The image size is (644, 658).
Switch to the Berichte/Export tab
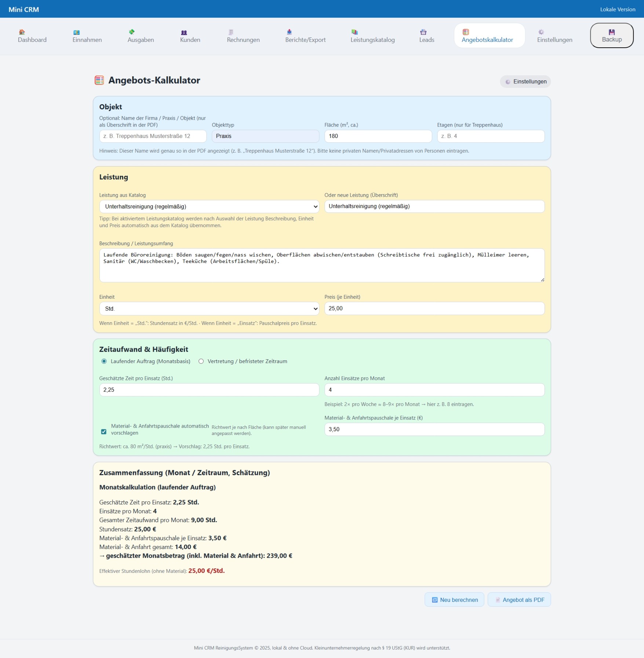tap(305, 36)
